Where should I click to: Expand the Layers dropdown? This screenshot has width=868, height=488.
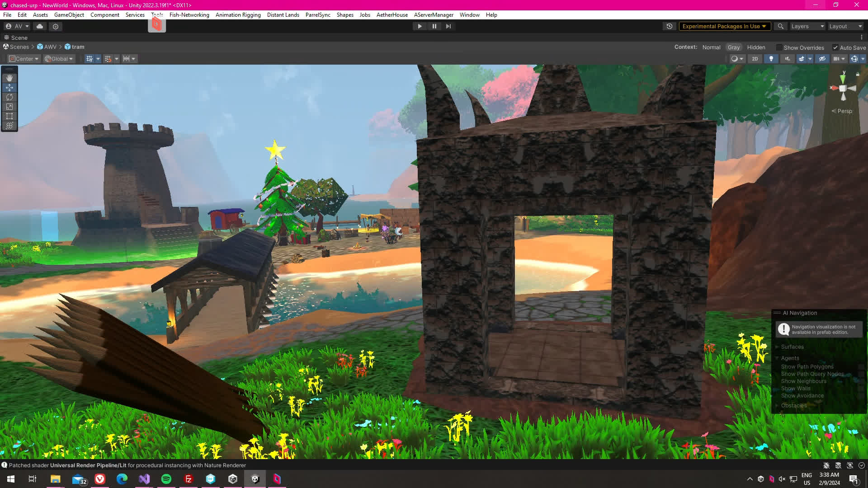[x=807, y=26]
